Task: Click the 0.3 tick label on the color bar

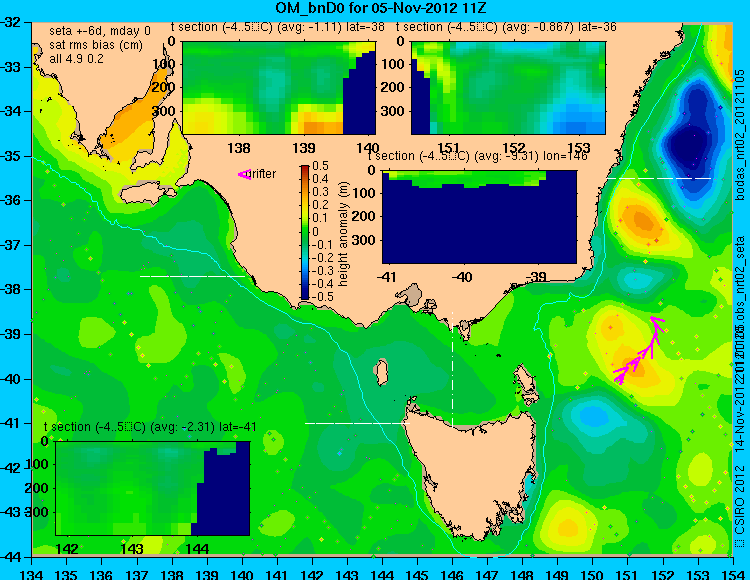Action: coord(320,192)
